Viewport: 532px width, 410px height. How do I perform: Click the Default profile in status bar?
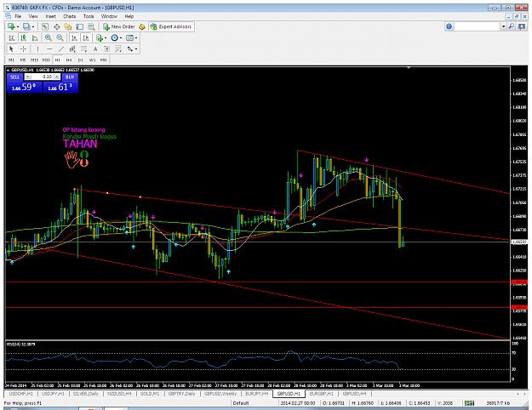241,403
